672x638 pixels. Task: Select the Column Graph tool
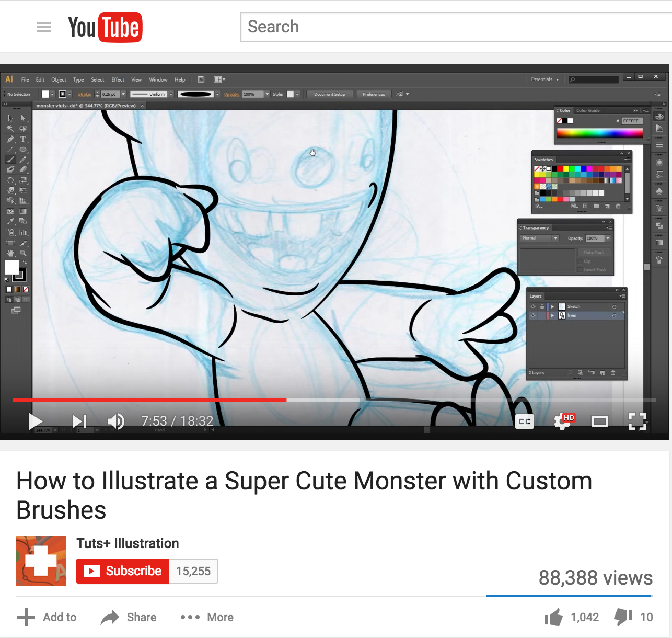23,232
